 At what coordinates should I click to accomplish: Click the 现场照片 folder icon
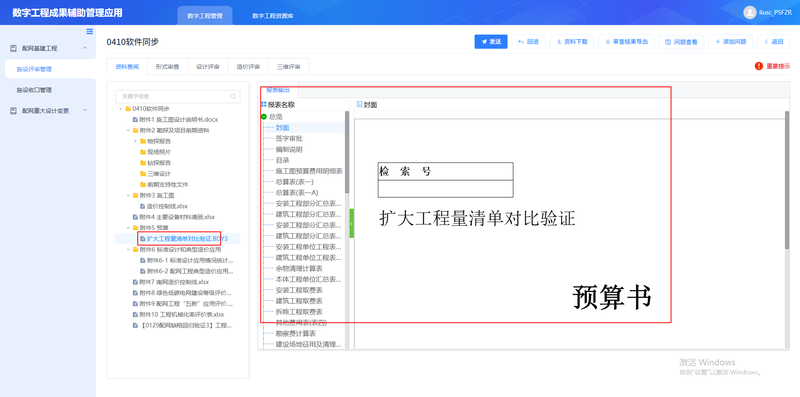[143, 152]
